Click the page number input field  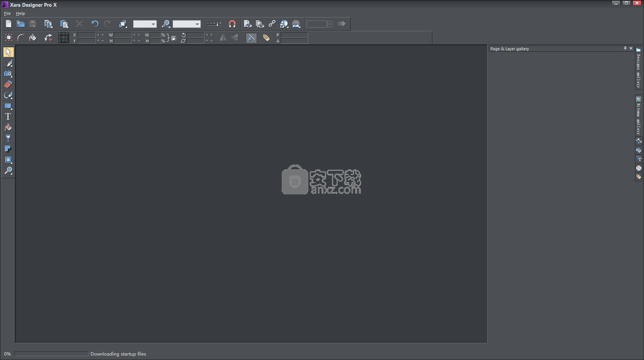[317, 24]
